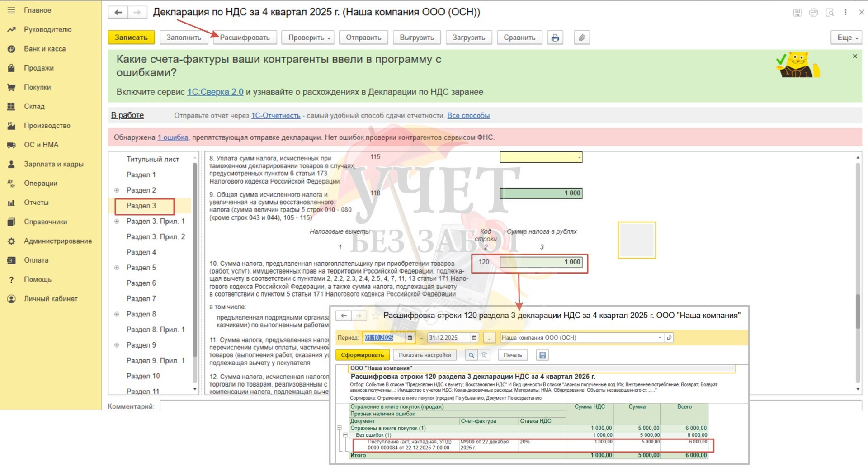
Task: Expand the Раздел 2 tree node
Action: [117, 190]
